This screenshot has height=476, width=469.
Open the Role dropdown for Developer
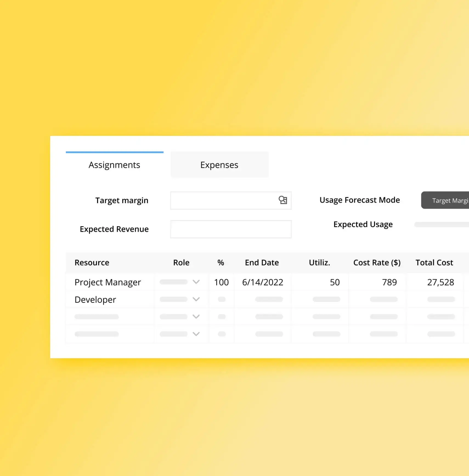(x=196, y=299)
